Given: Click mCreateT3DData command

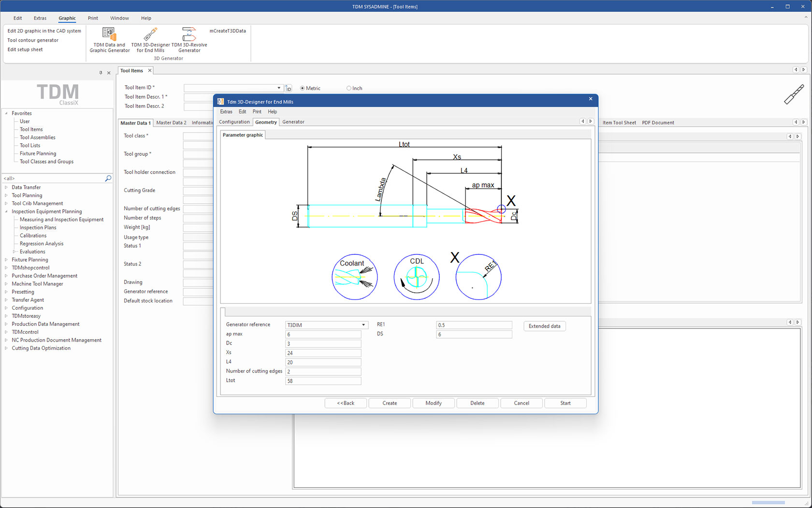Looking at the screenshot, I should pyautogui.click(x=228, y=31).
